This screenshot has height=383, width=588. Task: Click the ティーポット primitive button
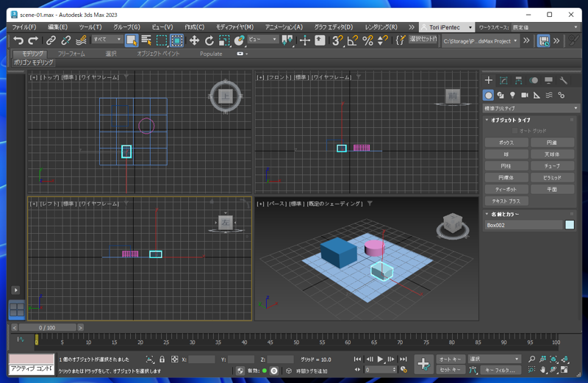coord(506,190)
